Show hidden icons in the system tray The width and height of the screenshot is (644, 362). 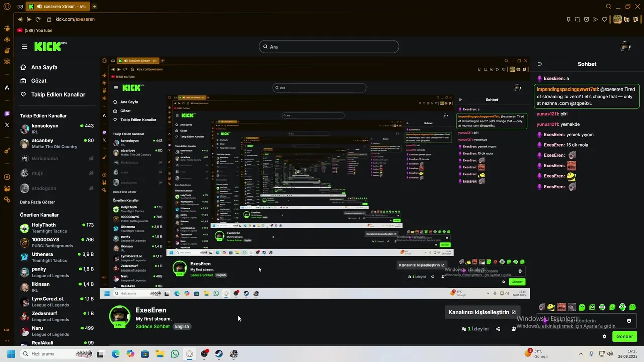click(x=581, y=354)
